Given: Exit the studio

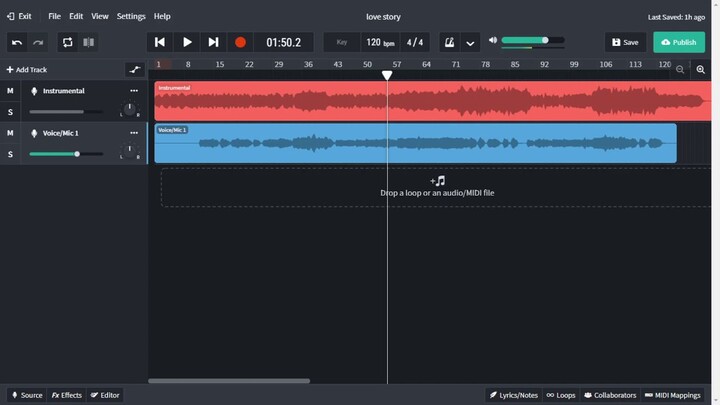Looking at the screenshot, I should (x=19, y=16).
